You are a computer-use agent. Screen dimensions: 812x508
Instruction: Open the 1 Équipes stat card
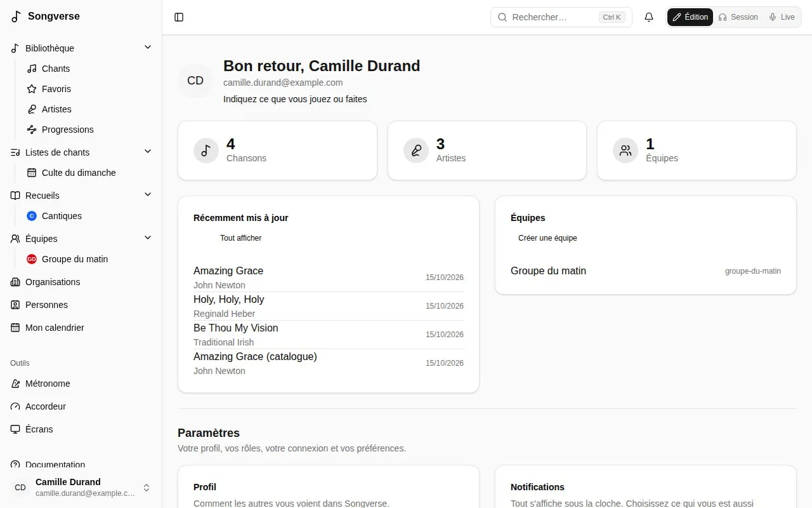click(697, 150)
